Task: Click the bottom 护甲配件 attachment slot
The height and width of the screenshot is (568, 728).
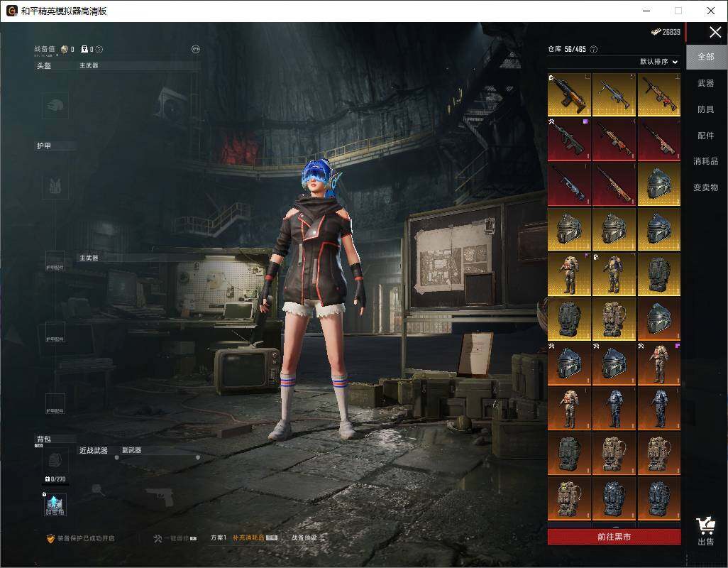Action: coord(55,404)
